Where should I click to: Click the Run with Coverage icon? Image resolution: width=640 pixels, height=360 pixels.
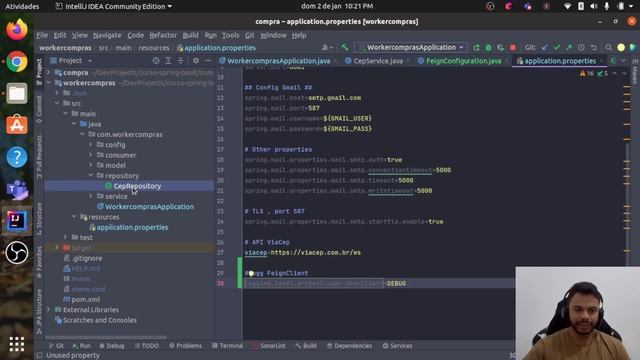pyautogui.click(x=500, y=47)
